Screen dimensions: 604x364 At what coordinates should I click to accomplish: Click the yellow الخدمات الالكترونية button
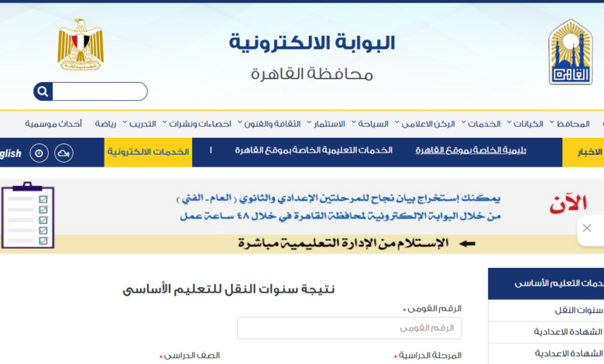(148, 152)
